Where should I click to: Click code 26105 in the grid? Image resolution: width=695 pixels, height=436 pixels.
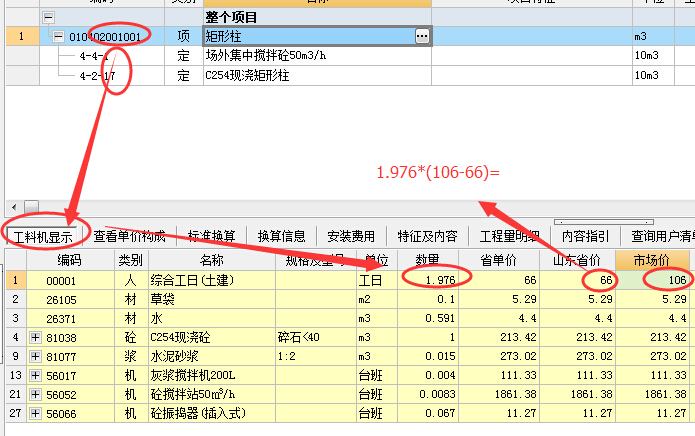(61, 300)
